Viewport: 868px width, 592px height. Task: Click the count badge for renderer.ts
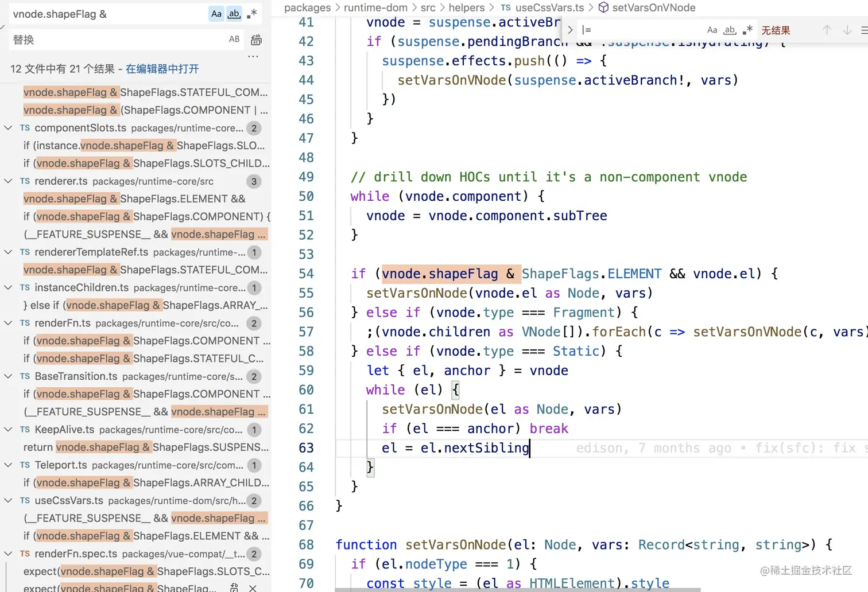point(254,182)
